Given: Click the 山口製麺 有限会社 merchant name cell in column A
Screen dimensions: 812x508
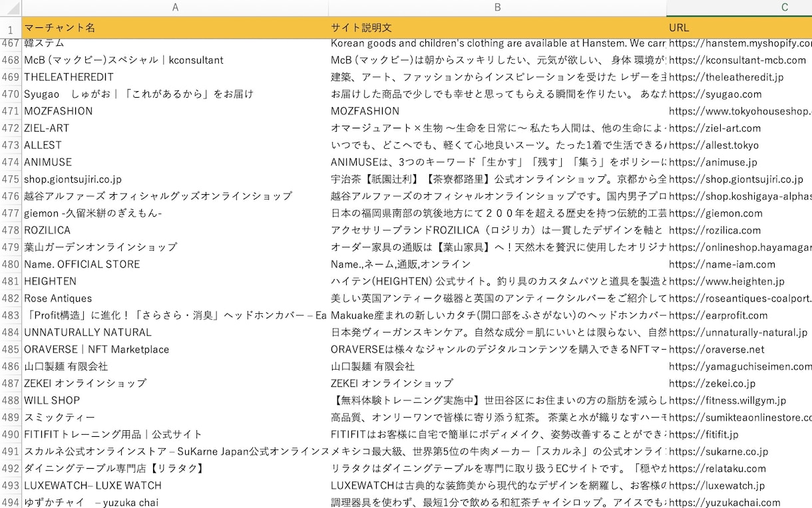Looking at the screenshot, I should pyautogui.click(x=175, y=366).
